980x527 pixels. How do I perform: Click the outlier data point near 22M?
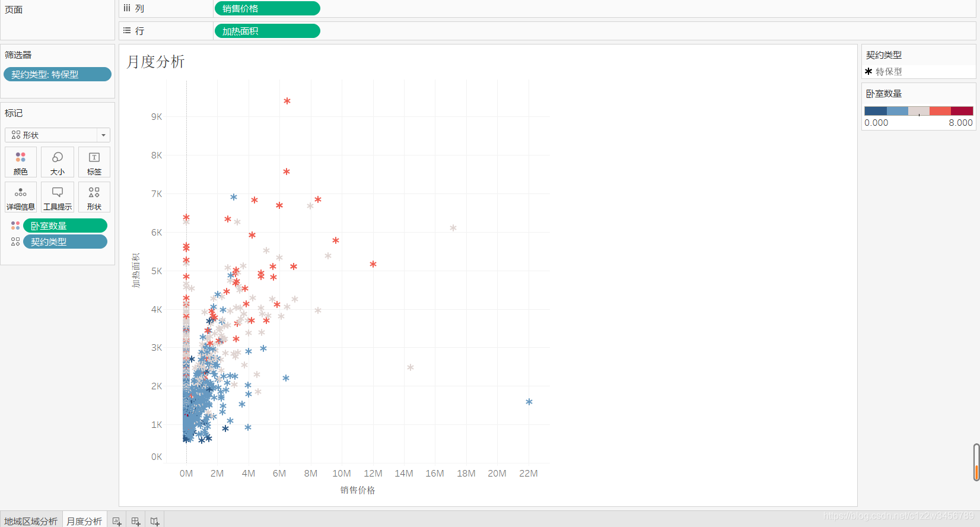[529, 402]
